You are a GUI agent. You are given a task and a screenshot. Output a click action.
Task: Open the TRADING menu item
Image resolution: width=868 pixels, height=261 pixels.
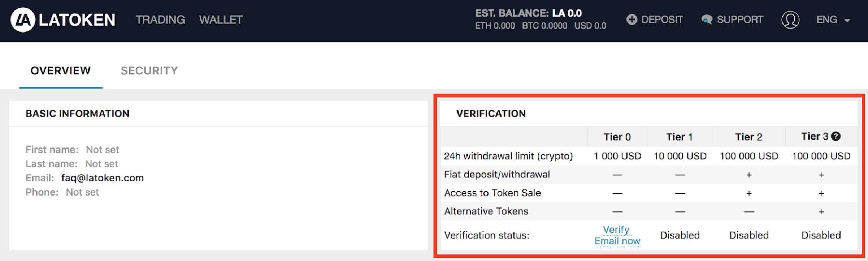pos(160,20)
